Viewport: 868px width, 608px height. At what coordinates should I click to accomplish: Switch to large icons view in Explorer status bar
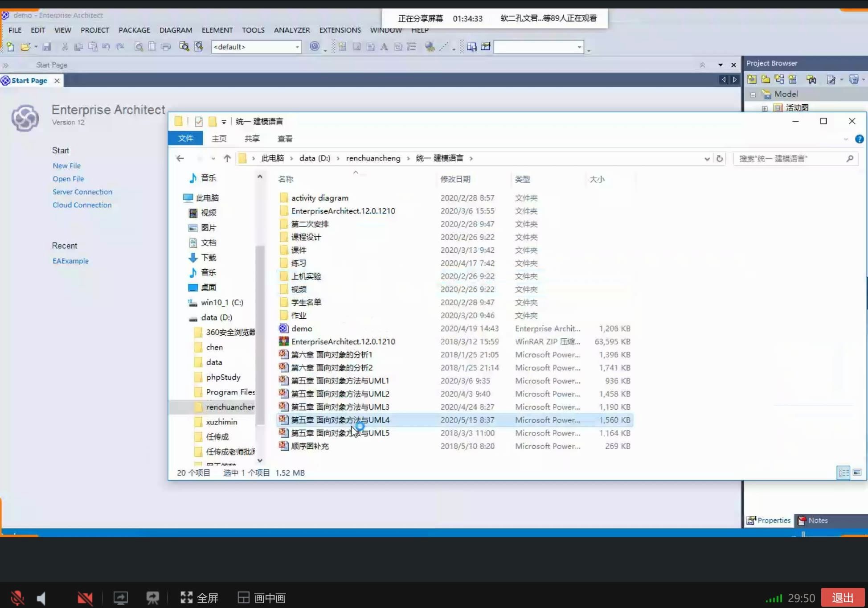coord(857,472)
